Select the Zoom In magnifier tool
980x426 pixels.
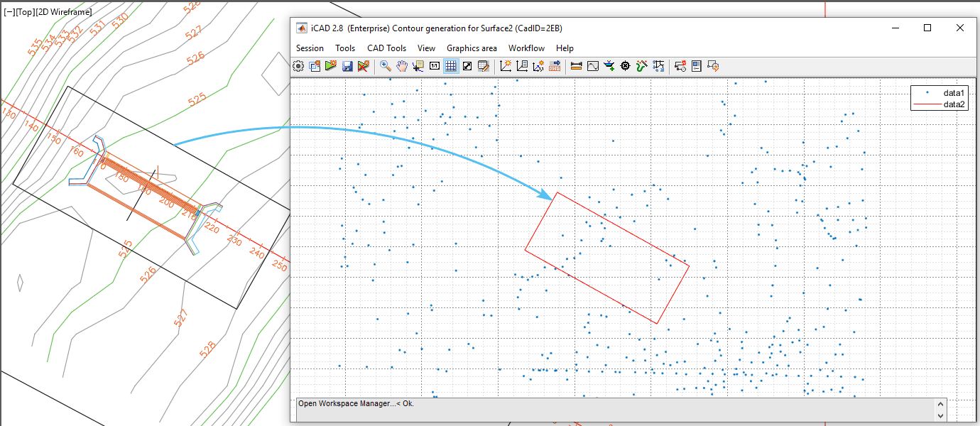point(384,65)
